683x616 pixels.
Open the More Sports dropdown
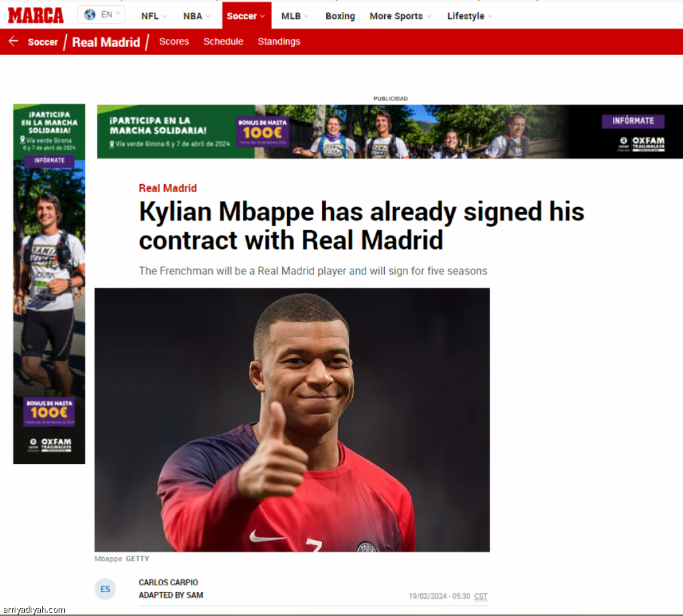click(x=400, y=16)
